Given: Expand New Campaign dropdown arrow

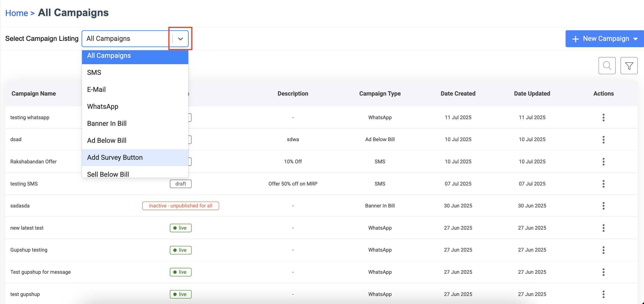Looking at the screenshot, I should point(635,39).
